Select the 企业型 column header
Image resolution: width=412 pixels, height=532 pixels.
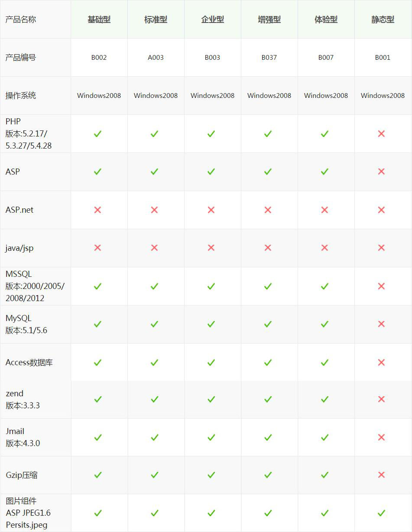(x=213, y=19)
